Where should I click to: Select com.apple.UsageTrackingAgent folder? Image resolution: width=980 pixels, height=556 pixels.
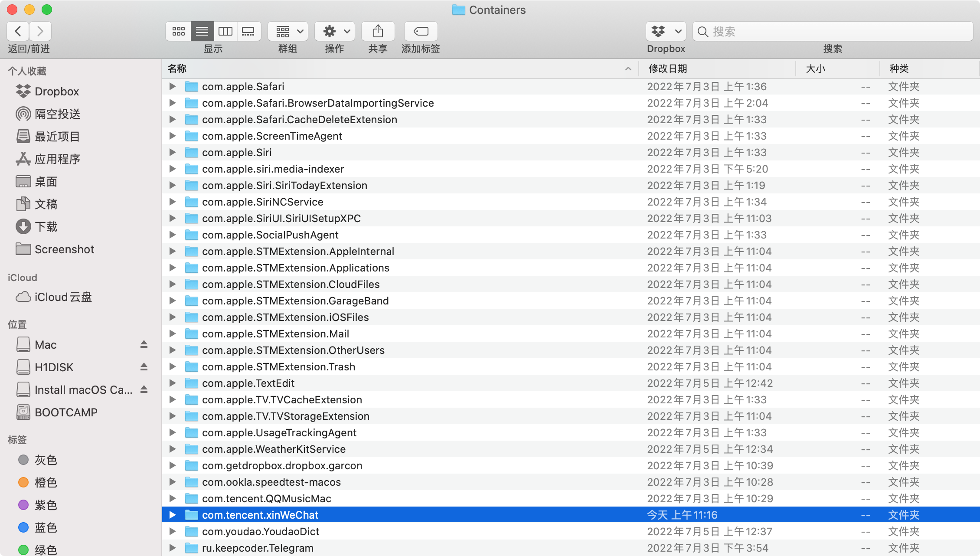pos(571,432)
